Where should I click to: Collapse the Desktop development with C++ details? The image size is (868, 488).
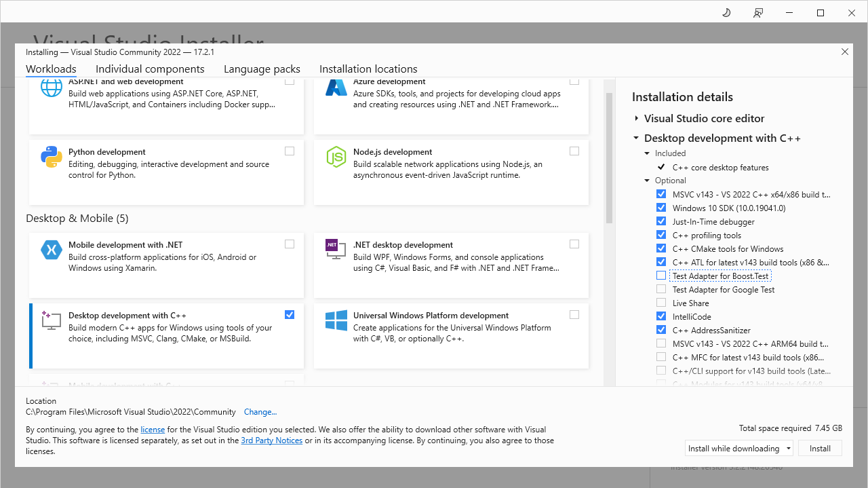point(636,138)
